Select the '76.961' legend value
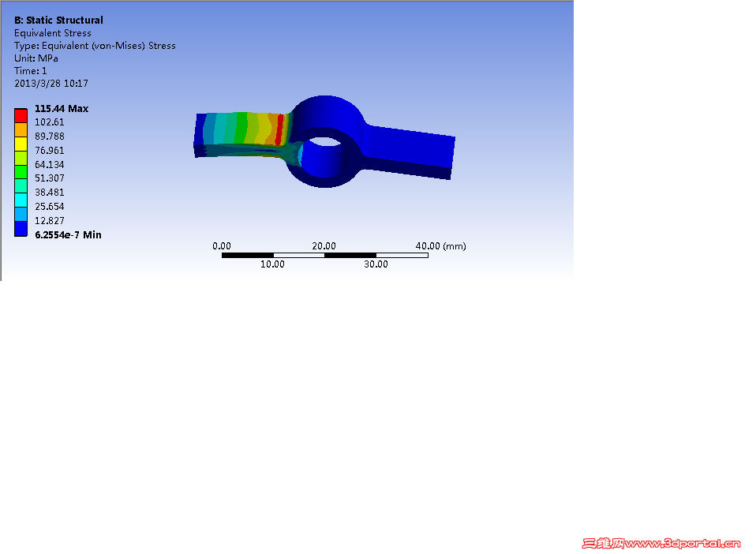Screen dimensions: 756x554 pyautogui.click(x=49, y=151)
